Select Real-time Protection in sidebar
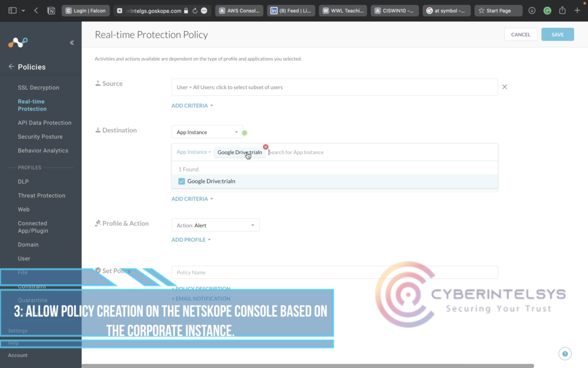Screen dimensions: 588x368 coord(32,105)
